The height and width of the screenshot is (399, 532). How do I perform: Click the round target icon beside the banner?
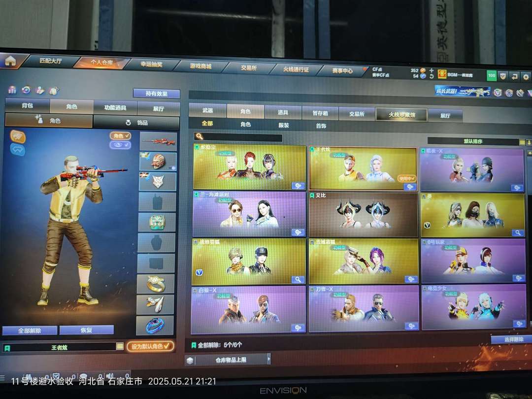pos(509,93)
